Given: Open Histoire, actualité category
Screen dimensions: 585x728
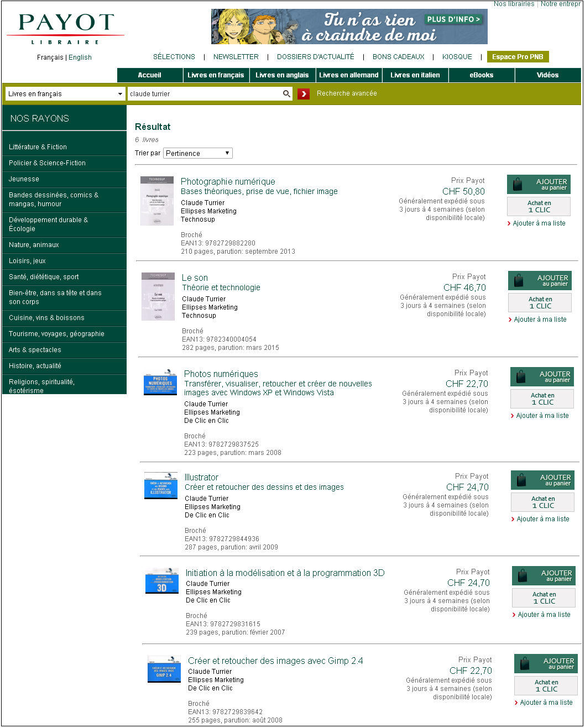Looking at the screenshot, I should point(64,366).
